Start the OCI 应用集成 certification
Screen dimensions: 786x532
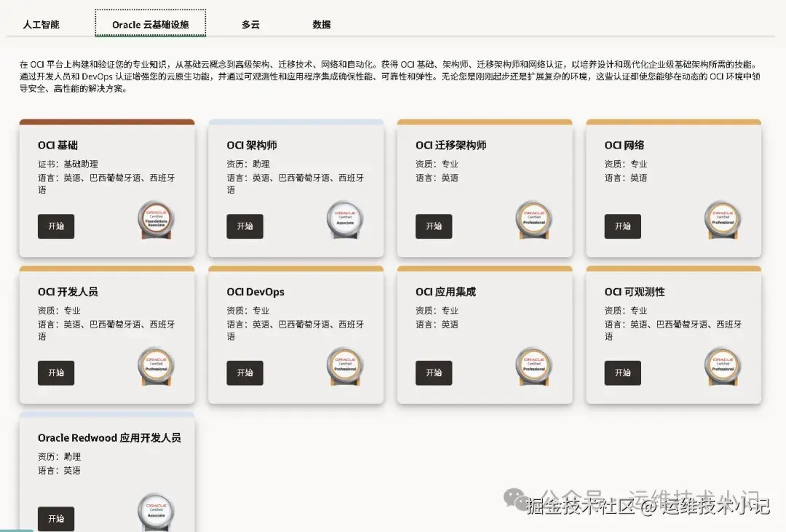[x=434, y=373]
